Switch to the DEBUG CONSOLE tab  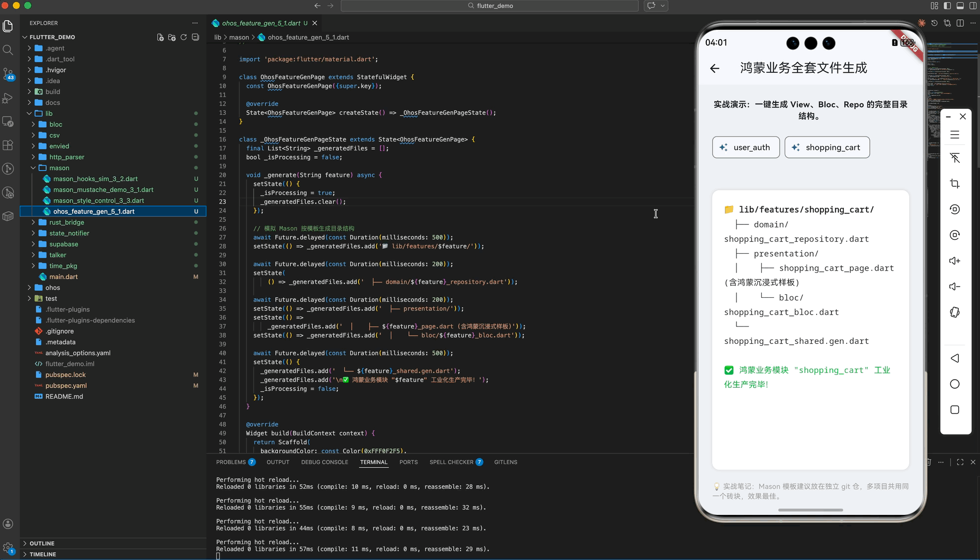coord(324,462)
